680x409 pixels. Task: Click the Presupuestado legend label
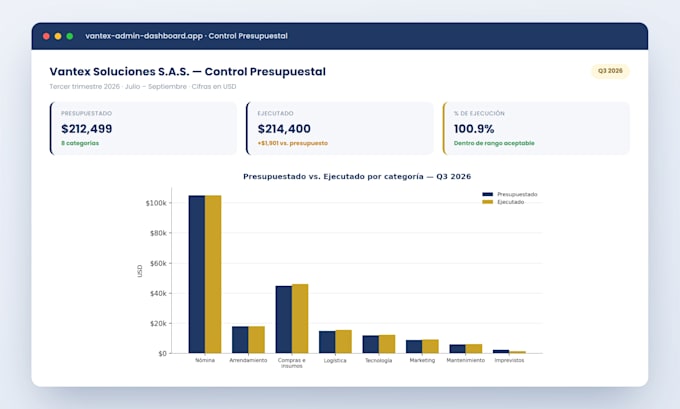[x=517, y=194]
